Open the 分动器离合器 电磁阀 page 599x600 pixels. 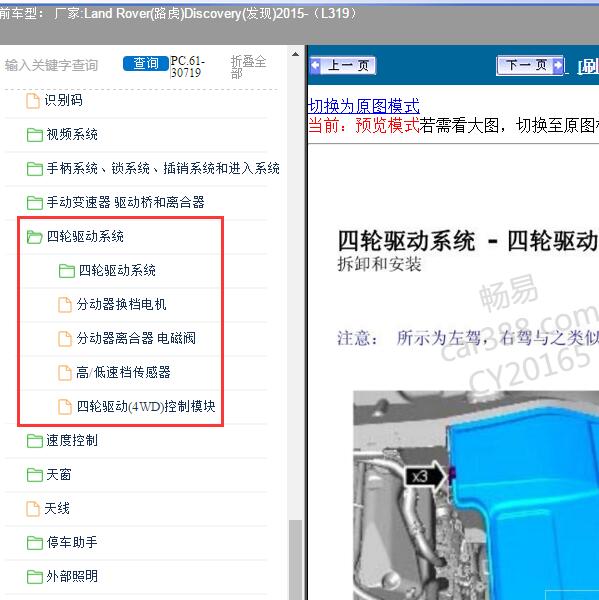tap(136, 338)
